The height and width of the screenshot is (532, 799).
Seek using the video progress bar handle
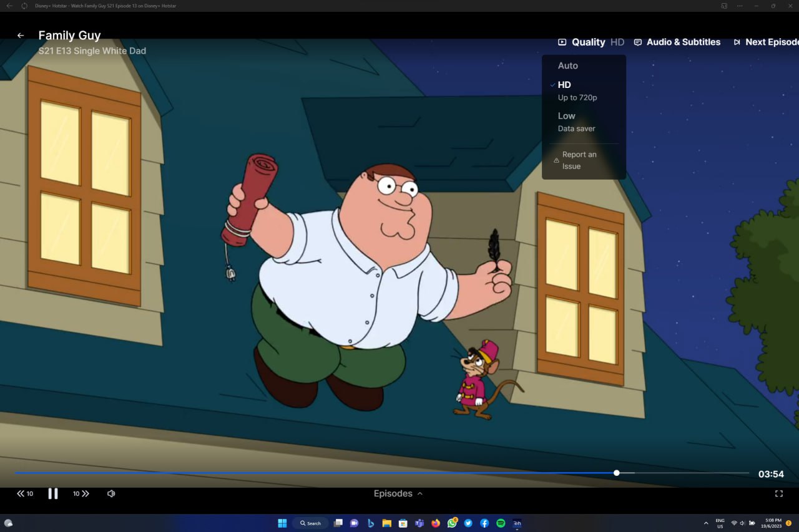click(x=617, y=473)
